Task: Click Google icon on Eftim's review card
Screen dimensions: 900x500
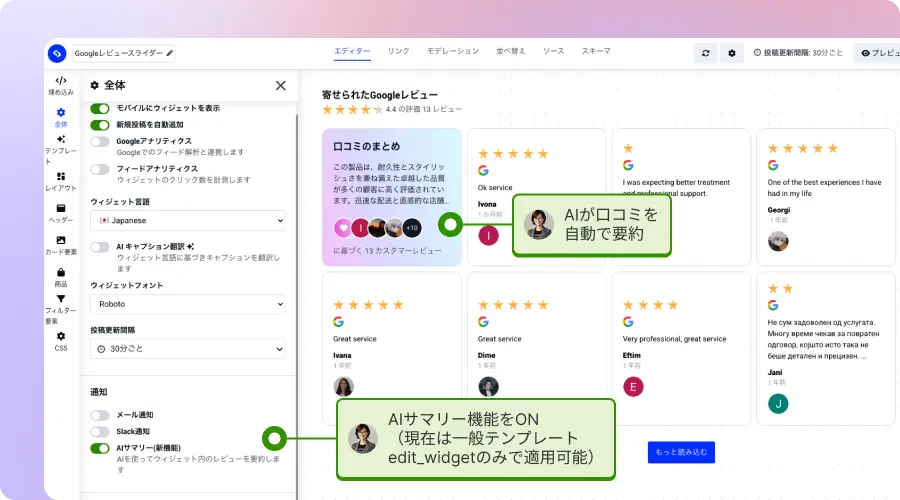Action: [x=629, y=322]
